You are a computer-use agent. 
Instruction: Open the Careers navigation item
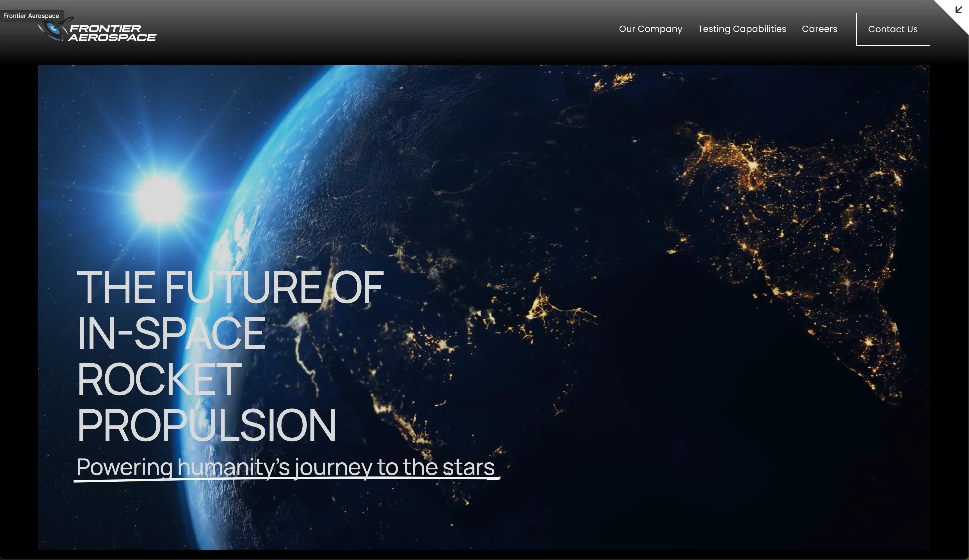(819, 29)
